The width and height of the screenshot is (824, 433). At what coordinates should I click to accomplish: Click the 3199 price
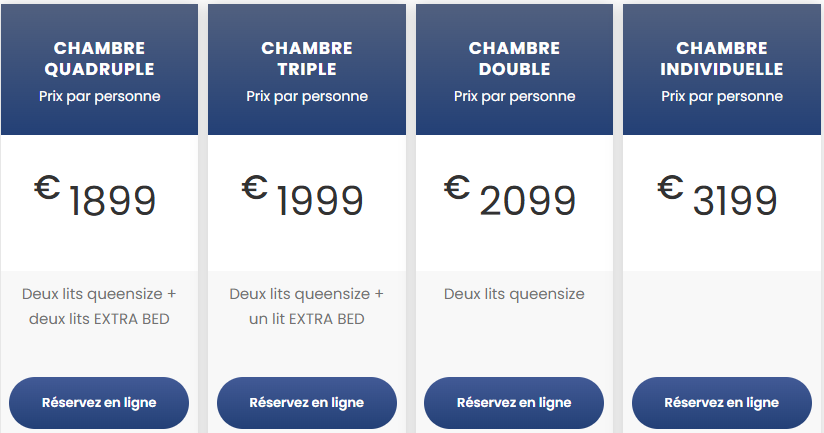(735, 202)
